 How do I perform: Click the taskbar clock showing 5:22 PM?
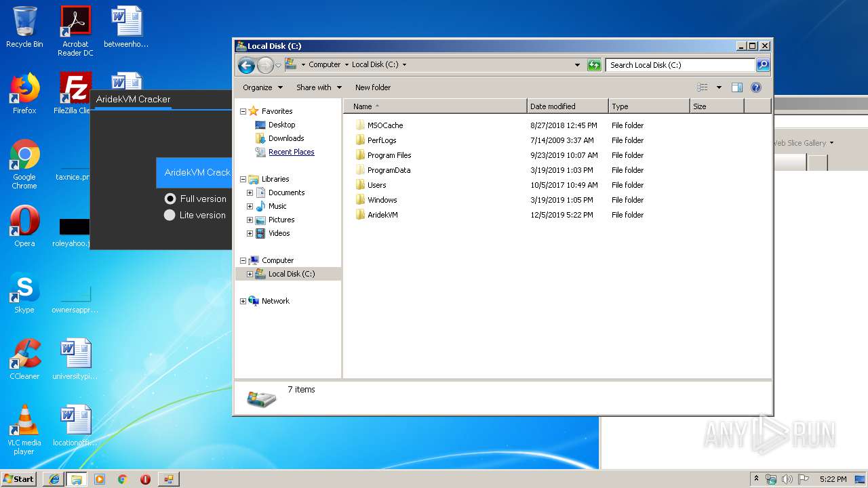(x=833, y=479)
